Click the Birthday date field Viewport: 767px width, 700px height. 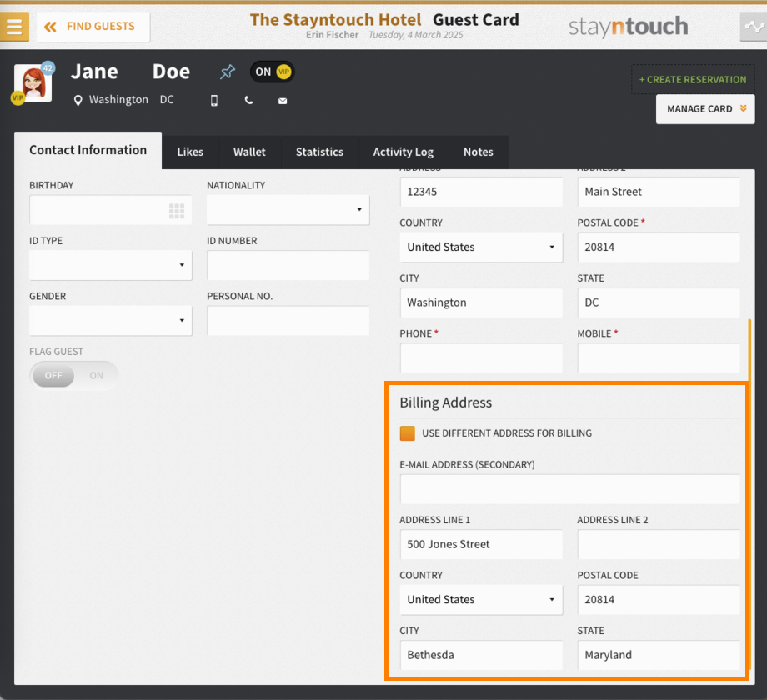tap(111, 210)
